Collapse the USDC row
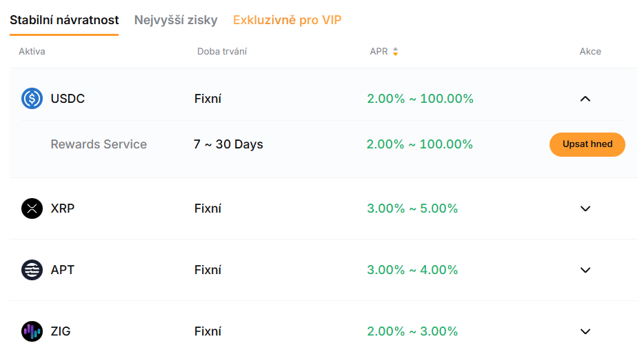The height and width of the screenshot is (359, 644). tap(585, 99)
